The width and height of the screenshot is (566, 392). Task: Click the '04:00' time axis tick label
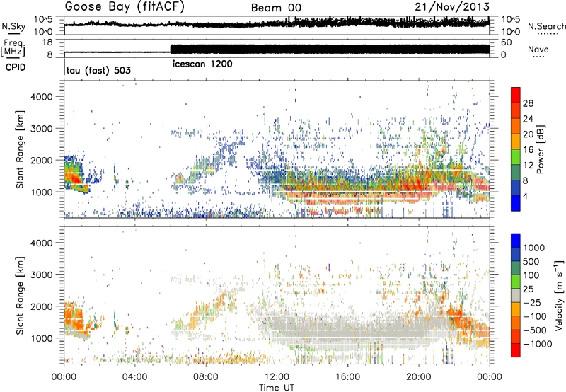pos(134,376)
